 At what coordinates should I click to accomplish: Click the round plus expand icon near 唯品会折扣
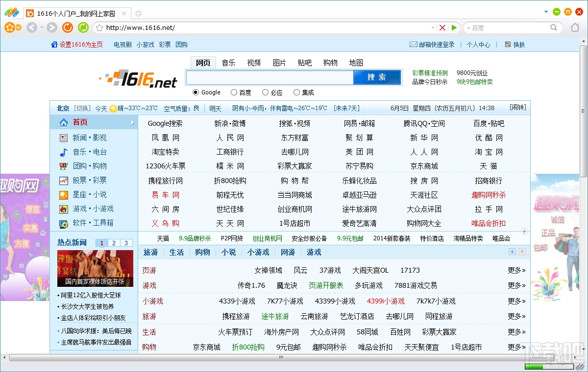(x=524, y=232)
